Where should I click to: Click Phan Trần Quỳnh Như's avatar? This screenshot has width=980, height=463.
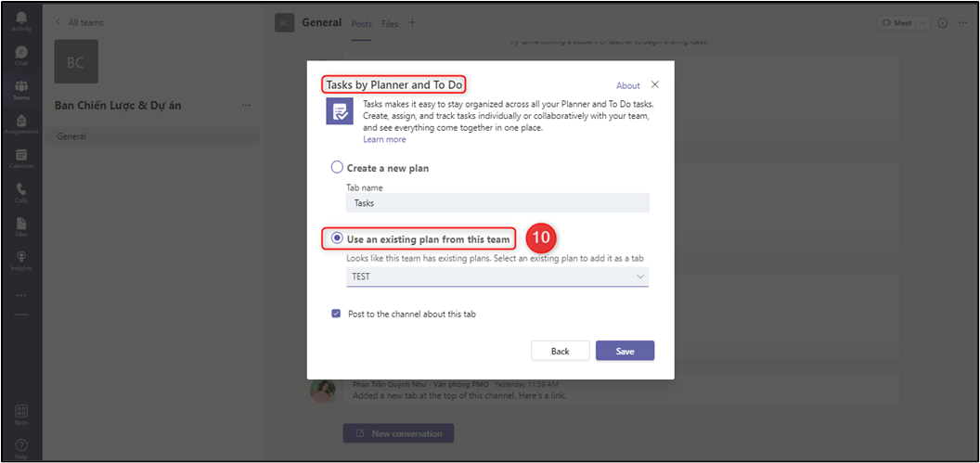click(x=322, y=391)
